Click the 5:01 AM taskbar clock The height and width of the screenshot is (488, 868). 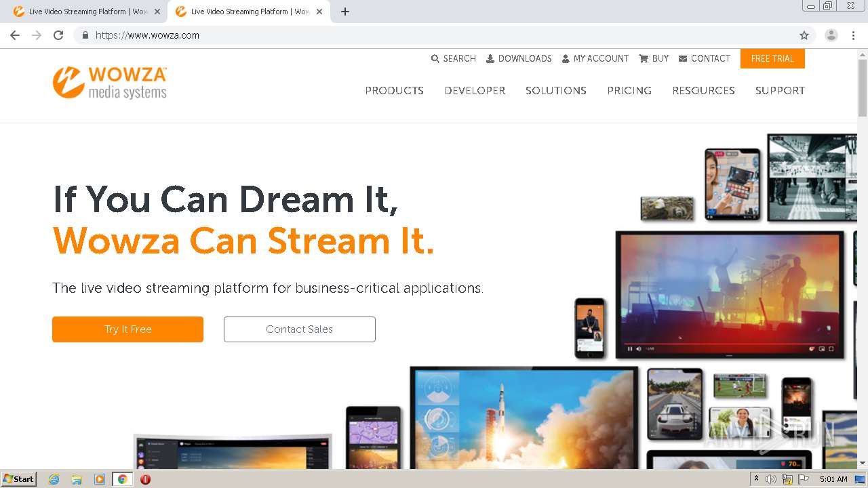pos(833,479)
